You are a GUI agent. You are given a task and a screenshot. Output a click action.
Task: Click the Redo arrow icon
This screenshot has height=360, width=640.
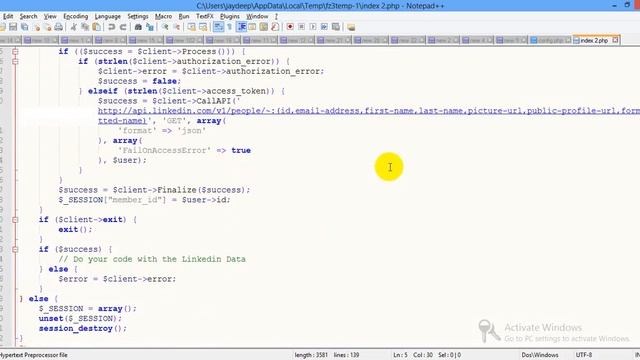tap(123, 27)
